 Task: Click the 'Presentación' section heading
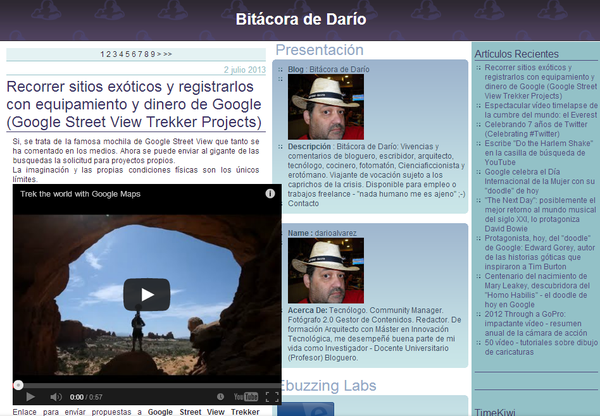pos(320,50)
